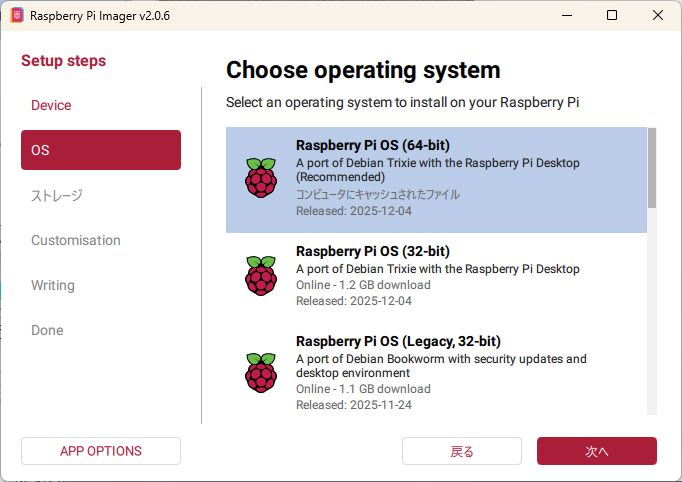Viewport: 682px width, 482px height.
Task: Click the 戻る back button
Action: [462, 451]
